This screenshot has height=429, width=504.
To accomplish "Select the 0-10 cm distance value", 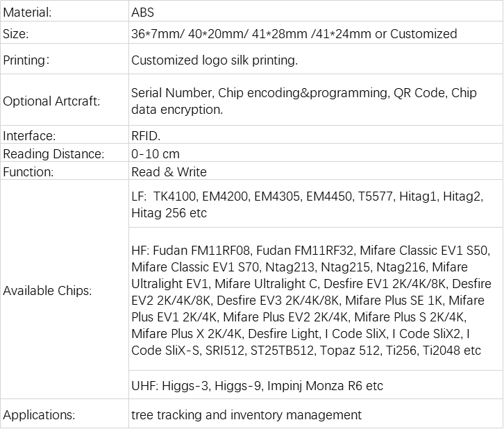I will coord(156,154).
